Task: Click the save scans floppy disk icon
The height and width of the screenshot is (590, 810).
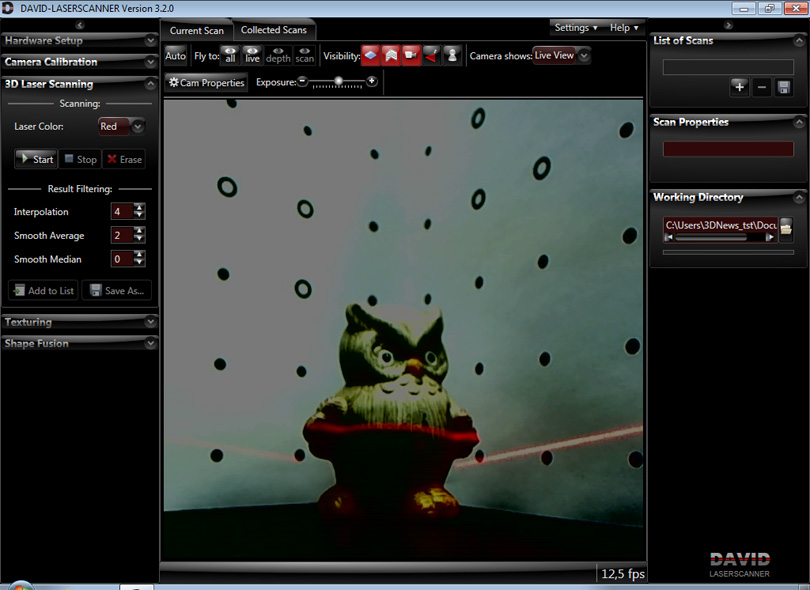Action: [784, 88]
